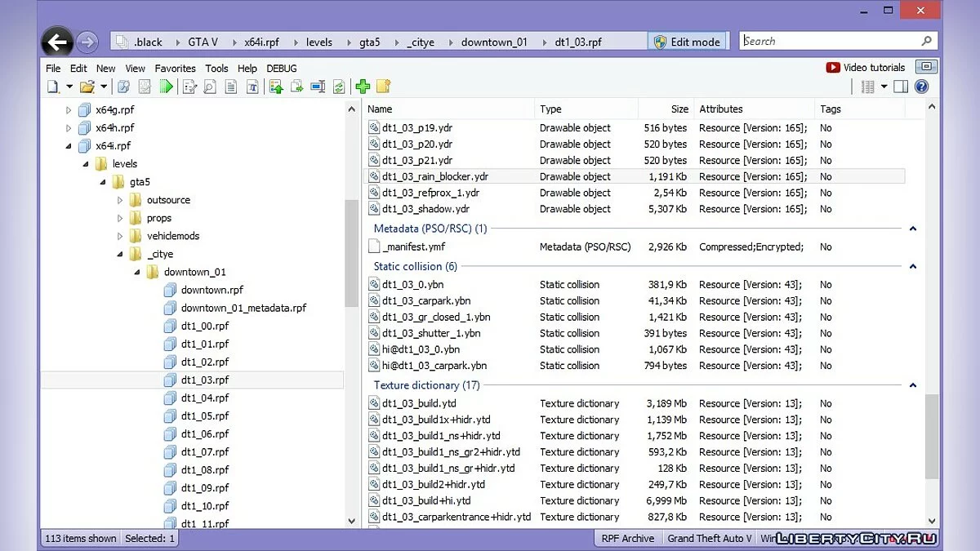The height and width of the screenshot is (551, 980).
Task: Click the rename toolbar icon
Action: tap(318, 87)
